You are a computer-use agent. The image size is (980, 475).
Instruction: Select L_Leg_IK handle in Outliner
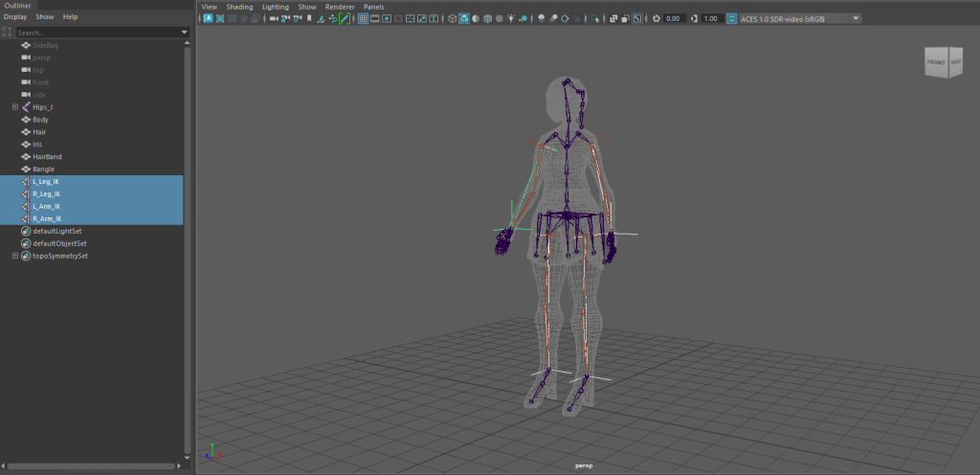point(46,182)
